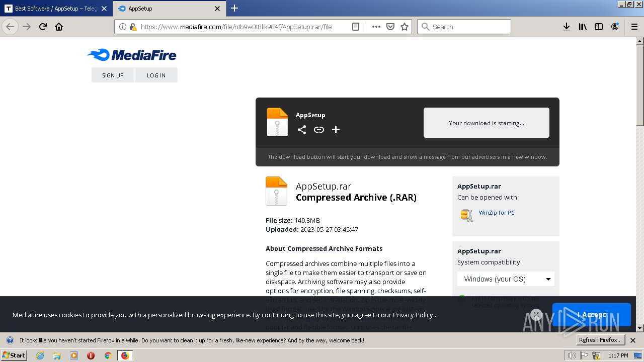Expand the Windows (your OS) dropdown
Image resolution: width=644 pixels, height=362 pixels.
[506, 279]
